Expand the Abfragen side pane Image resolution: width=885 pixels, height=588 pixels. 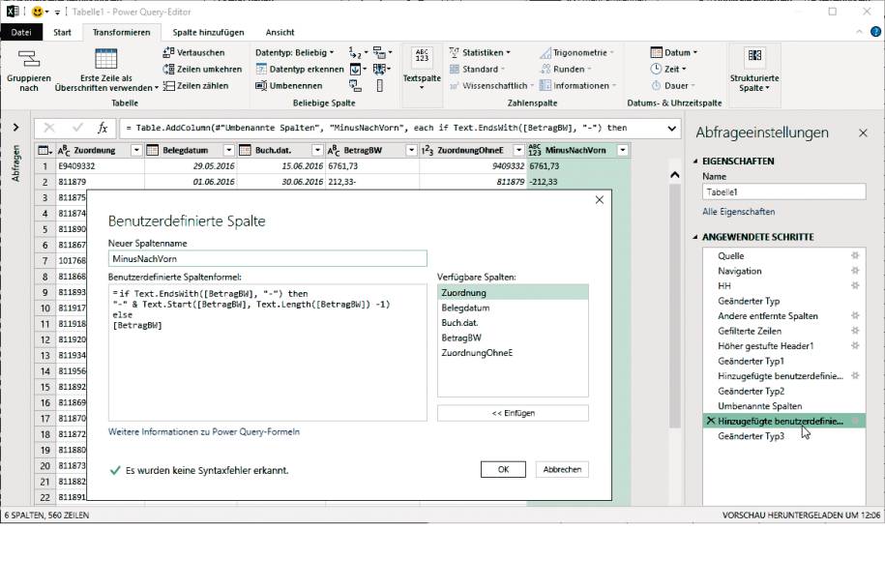click(15, 128)
